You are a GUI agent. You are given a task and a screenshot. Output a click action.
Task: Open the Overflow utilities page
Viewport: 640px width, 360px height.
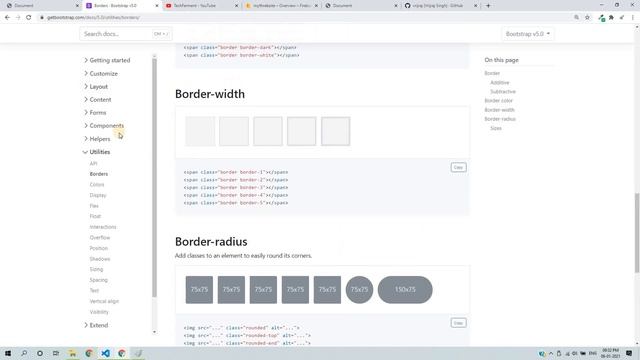point(100,238)
